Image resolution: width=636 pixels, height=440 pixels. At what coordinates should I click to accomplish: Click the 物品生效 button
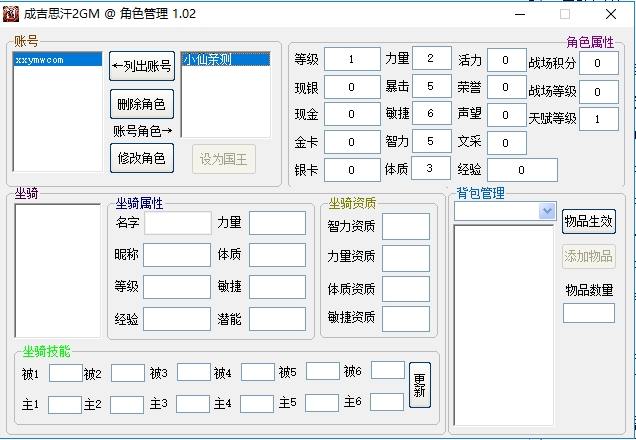[x=589, y=221]
